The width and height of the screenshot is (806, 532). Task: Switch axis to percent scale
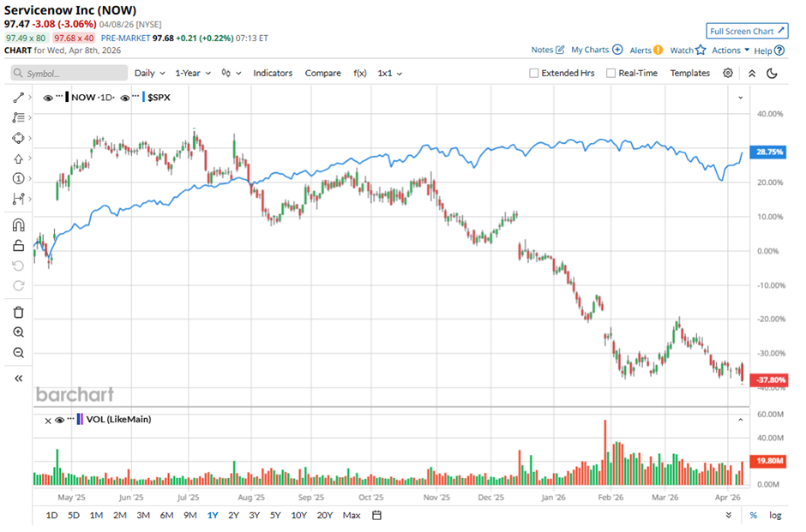point(754,516)
